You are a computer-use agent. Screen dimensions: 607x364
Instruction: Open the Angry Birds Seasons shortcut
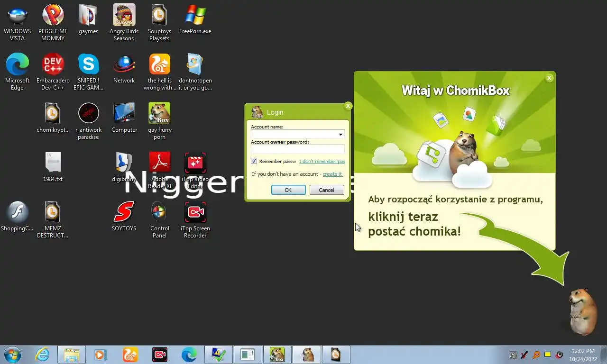[x=124, y=23]
